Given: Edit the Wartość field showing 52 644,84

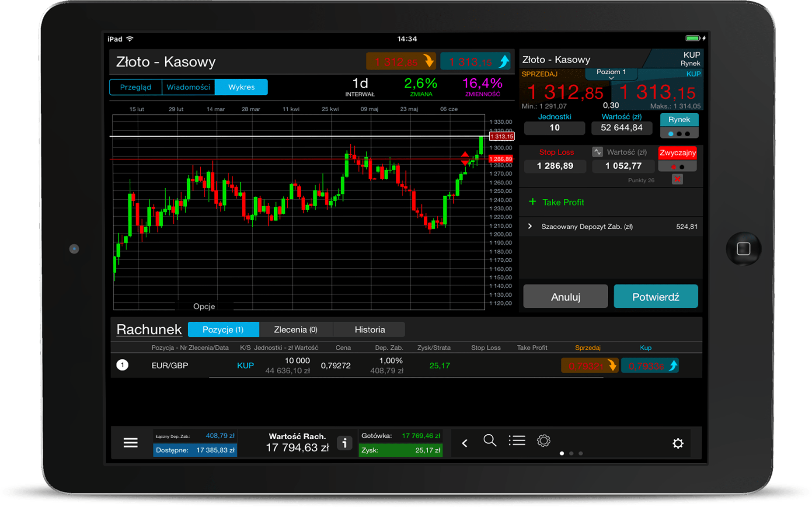Looking at the screenshot, I should point(621,128).
